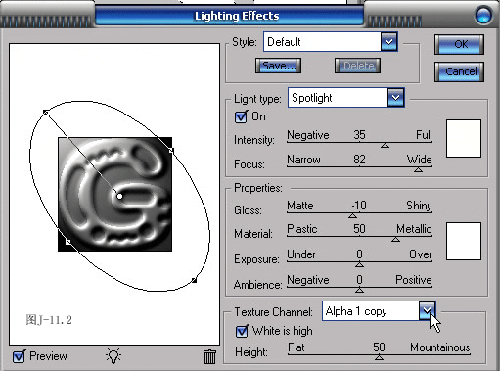Viewport: 500px width, 371px height.
Task: Dismiss dialog with Cancel button
Action: 459,72
